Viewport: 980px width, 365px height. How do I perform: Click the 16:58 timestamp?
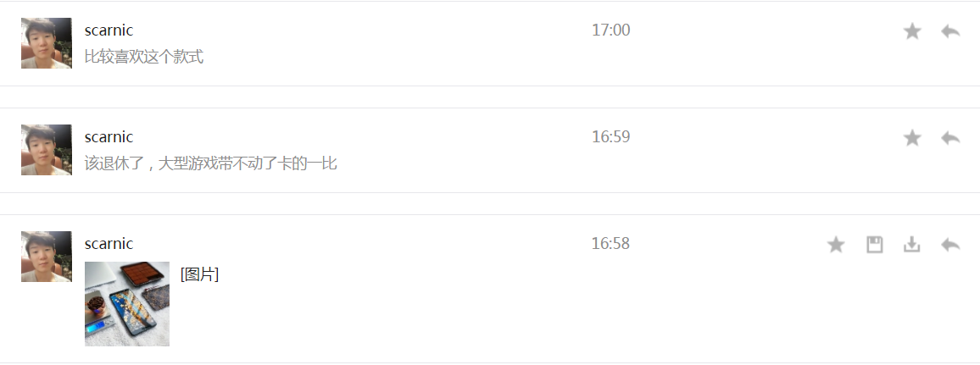[610, 243]
